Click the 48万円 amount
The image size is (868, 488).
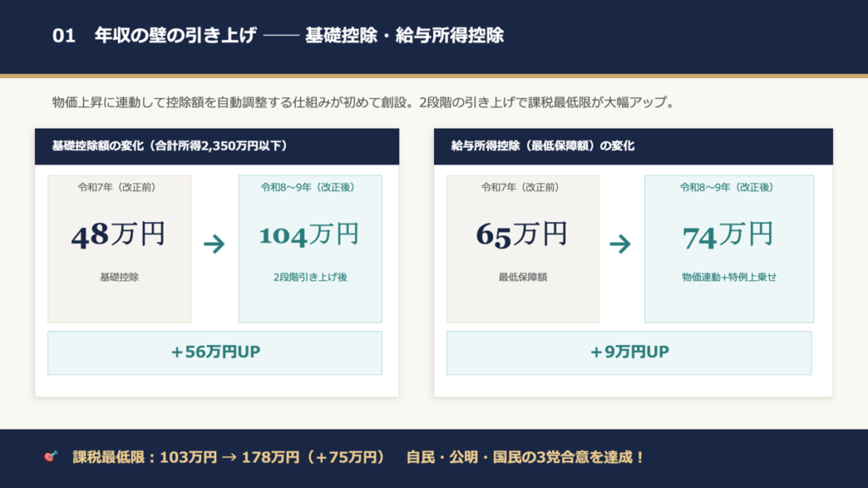119,235
